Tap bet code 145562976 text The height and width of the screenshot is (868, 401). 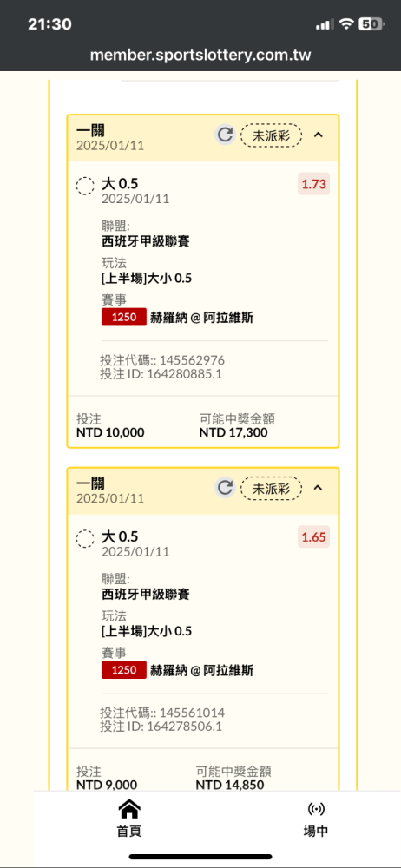click(x=192, y=360)
